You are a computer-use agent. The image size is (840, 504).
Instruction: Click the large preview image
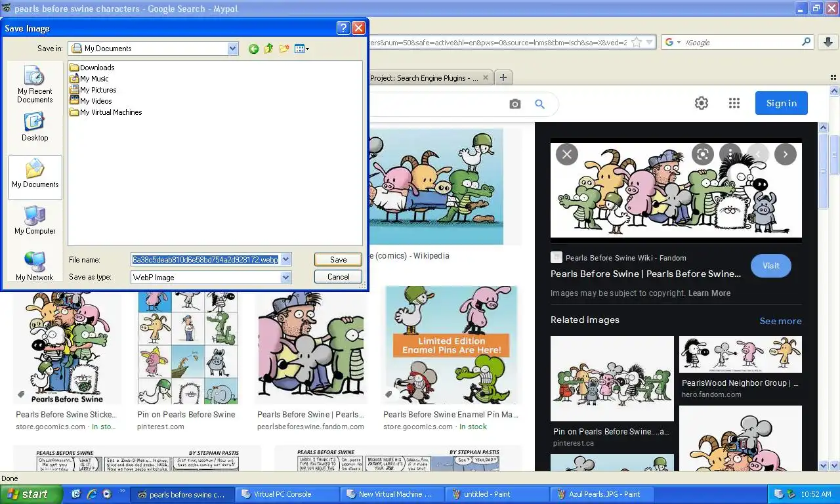676,190
